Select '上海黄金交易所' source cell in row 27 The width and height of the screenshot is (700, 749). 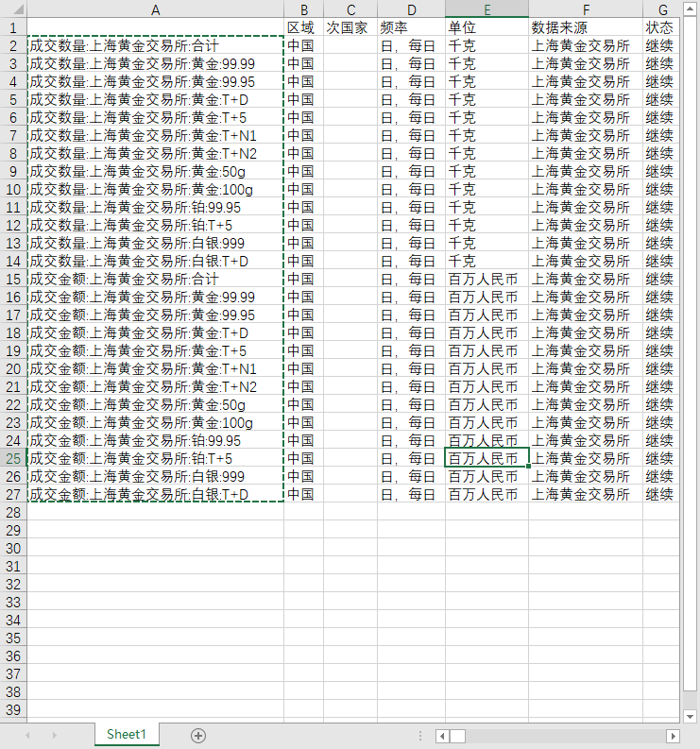[x=586, y=494]
